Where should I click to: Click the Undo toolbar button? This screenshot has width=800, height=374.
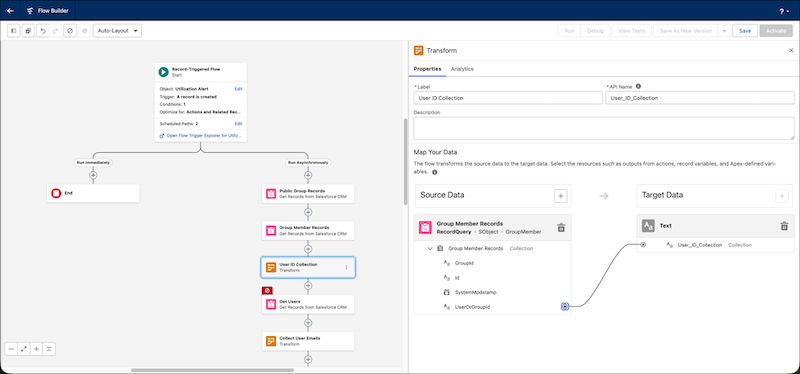tap(42, 31)
